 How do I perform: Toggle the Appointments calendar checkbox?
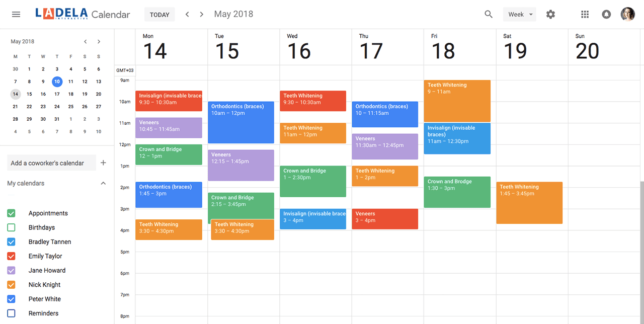pos(11,213)
